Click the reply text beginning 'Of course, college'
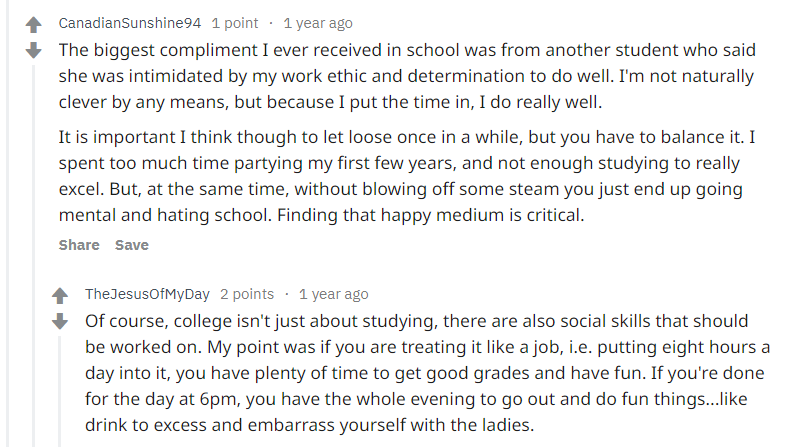The image size is (802, 447). (x=428, y=373)
